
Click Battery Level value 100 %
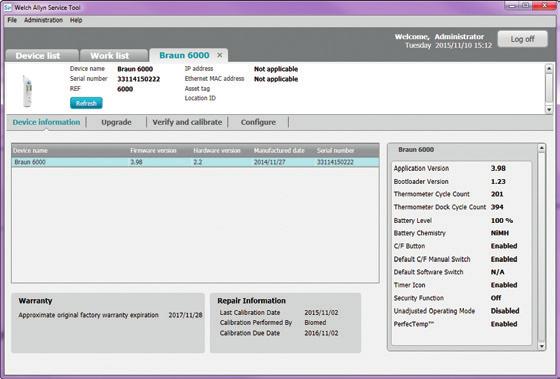pos(502,220)
